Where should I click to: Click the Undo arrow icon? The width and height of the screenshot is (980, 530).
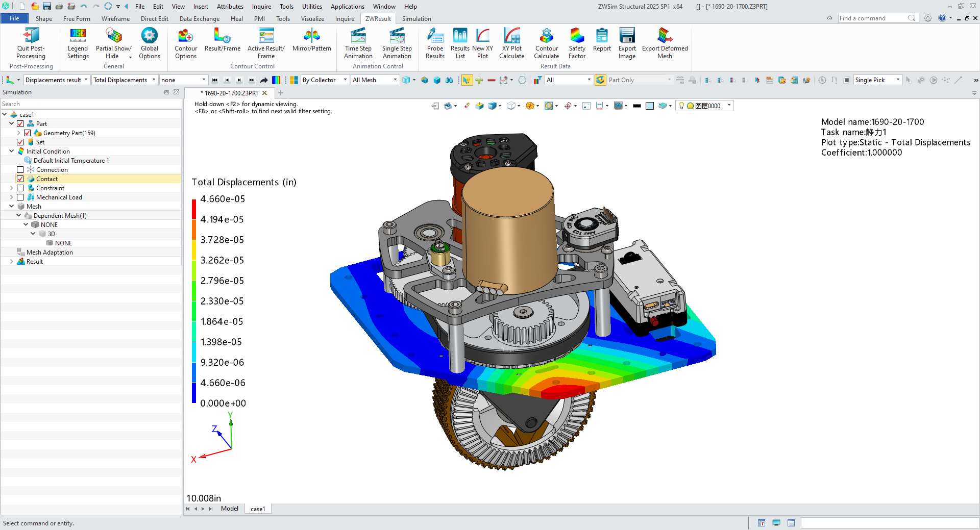pyautogui.click(x=83, y=6)
